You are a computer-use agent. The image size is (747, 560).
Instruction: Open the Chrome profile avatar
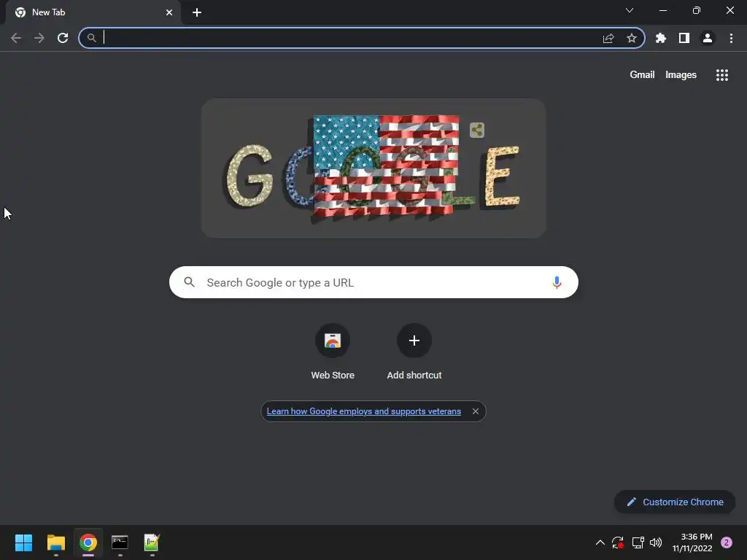point(708,38)
